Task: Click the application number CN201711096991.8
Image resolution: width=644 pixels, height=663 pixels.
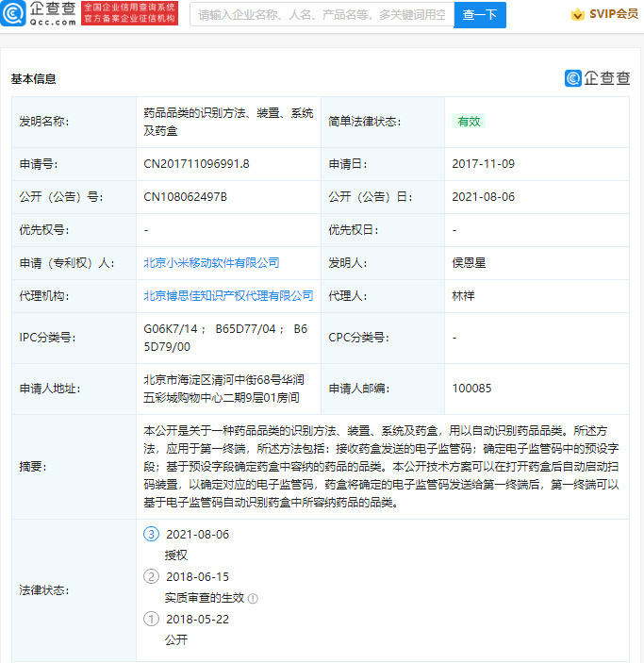Action: [x=196, y=164]
